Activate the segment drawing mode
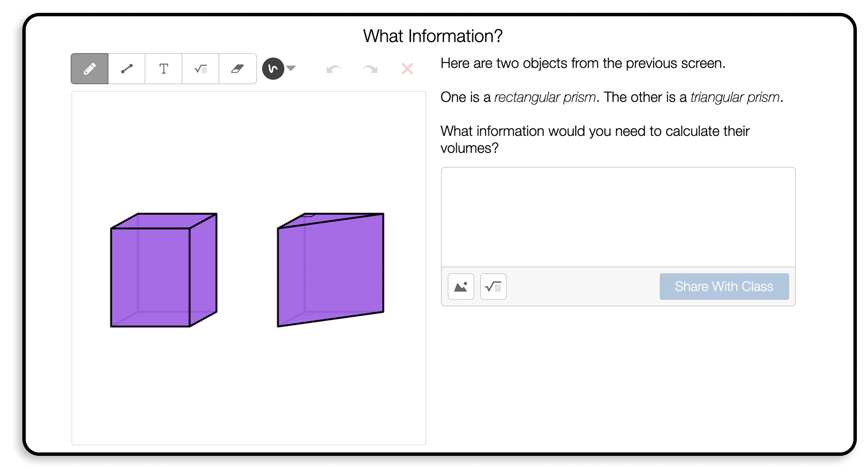868x473 pixels. [x=127, y=69]
